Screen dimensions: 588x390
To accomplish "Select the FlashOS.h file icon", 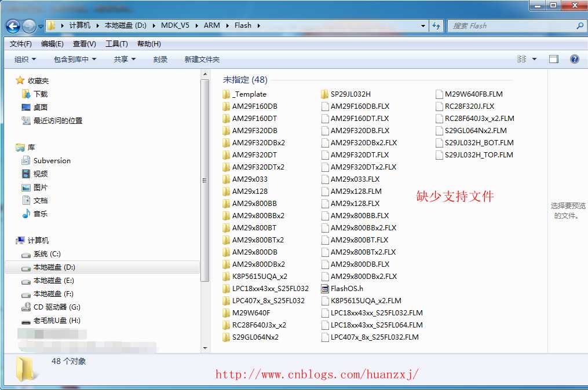I will coord(325,289).
